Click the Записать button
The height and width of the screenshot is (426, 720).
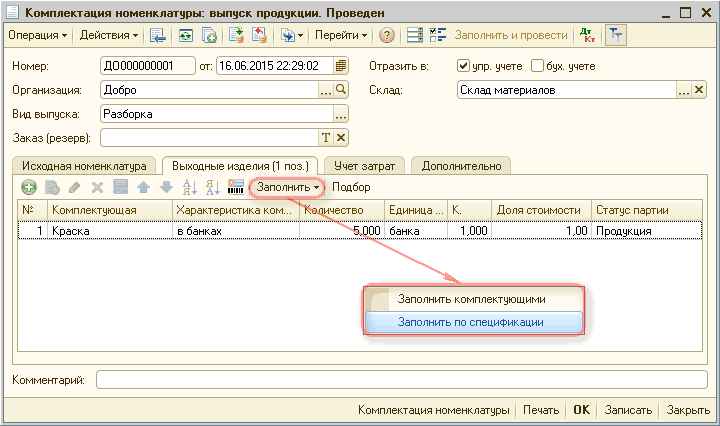628,410
